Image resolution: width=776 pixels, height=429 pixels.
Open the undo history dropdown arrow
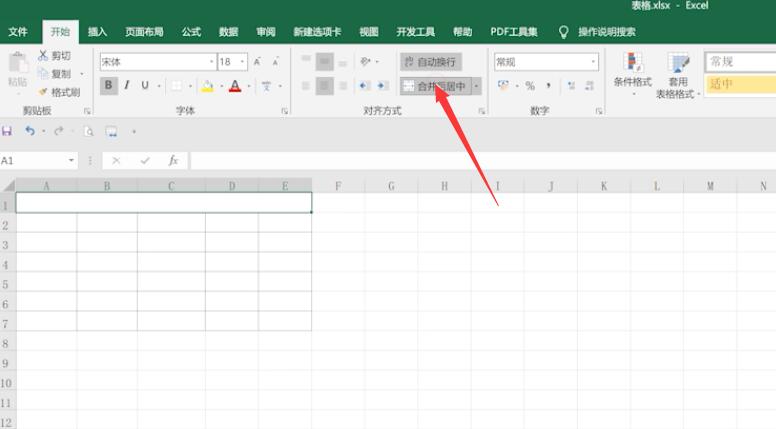(x=44, y=131)
